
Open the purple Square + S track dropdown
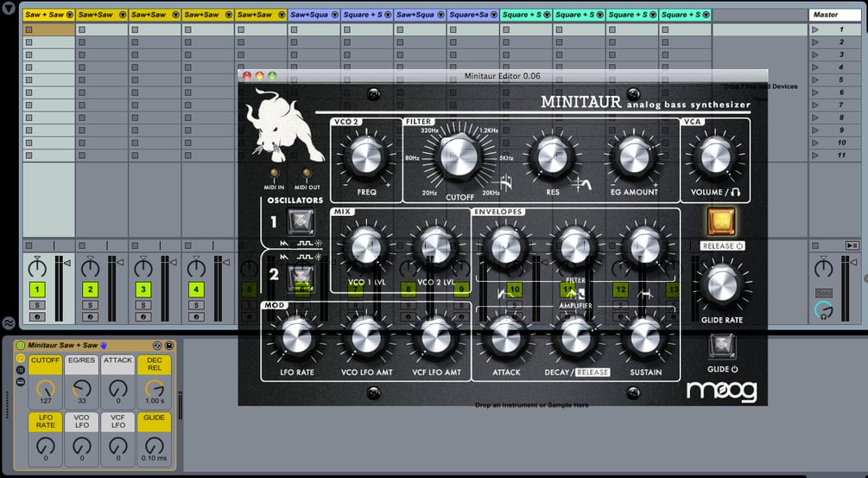coord(388,15)
